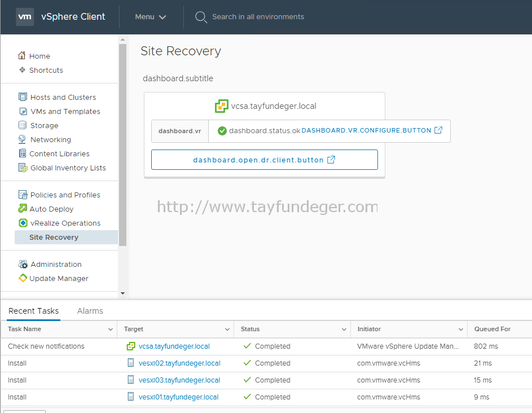Click the Search in all environments field
This screenshot has height=413, width=532.
coord(258,16)
